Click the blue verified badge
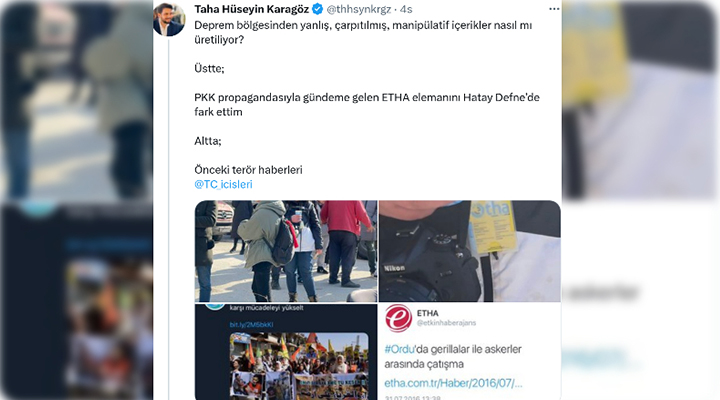 point(317,9)
